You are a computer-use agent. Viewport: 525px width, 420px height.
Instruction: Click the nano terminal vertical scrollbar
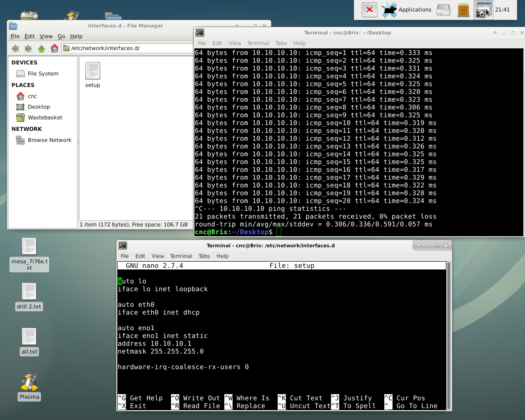(448, 335)
